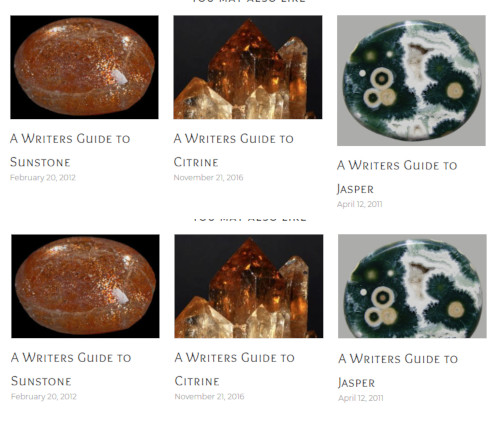Select the upper April 12, 2011 date
Viewport: 500px width, 433px height.
pos(360,204)
